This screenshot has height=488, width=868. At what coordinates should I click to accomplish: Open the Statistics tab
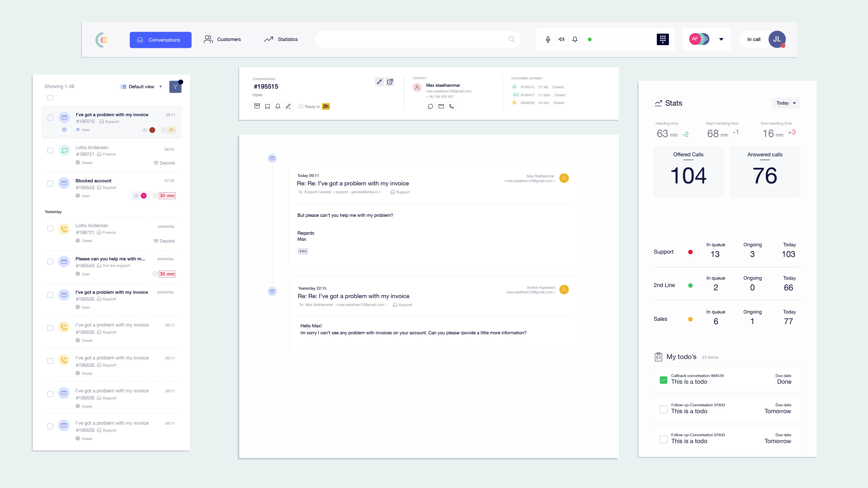(x=281, y=39)
